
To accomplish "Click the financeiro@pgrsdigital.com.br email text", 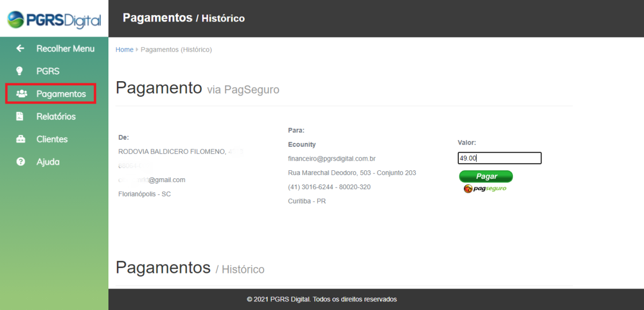I will point(332,158).
